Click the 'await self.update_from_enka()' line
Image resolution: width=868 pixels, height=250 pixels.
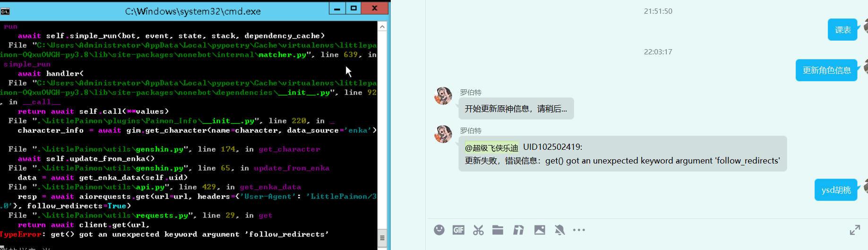86,159
